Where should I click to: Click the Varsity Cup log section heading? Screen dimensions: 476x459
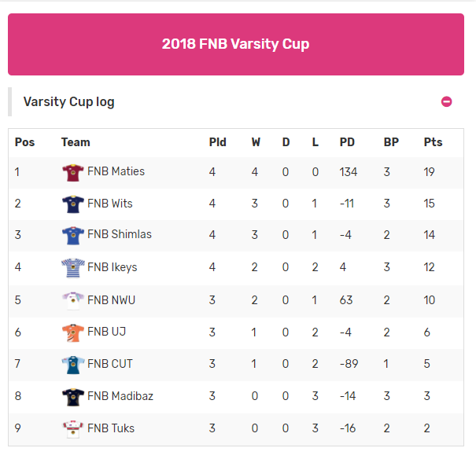[69, 101]
